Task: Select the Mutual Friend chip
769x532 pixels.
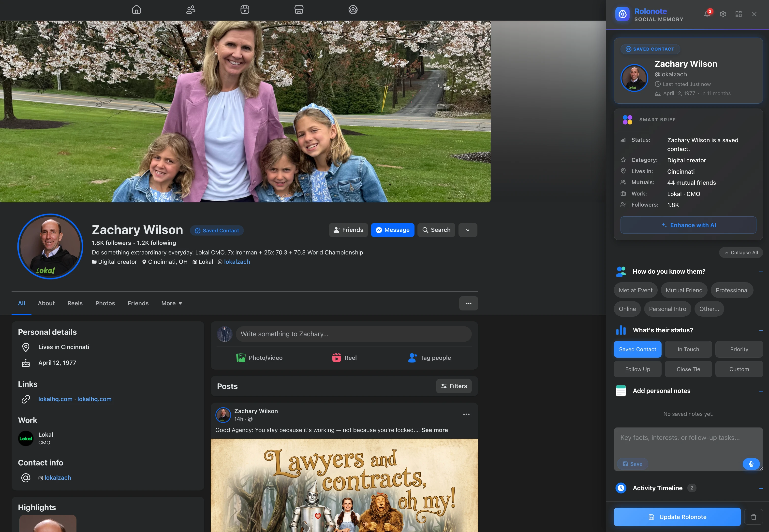Action: pos(684,290)
